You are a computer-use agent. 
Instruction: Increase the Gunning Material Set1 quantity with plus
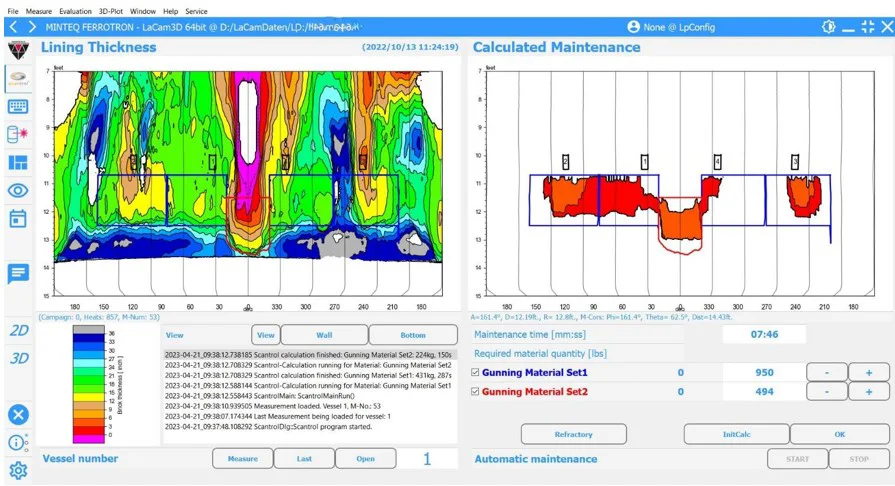[x=868, y=373]
